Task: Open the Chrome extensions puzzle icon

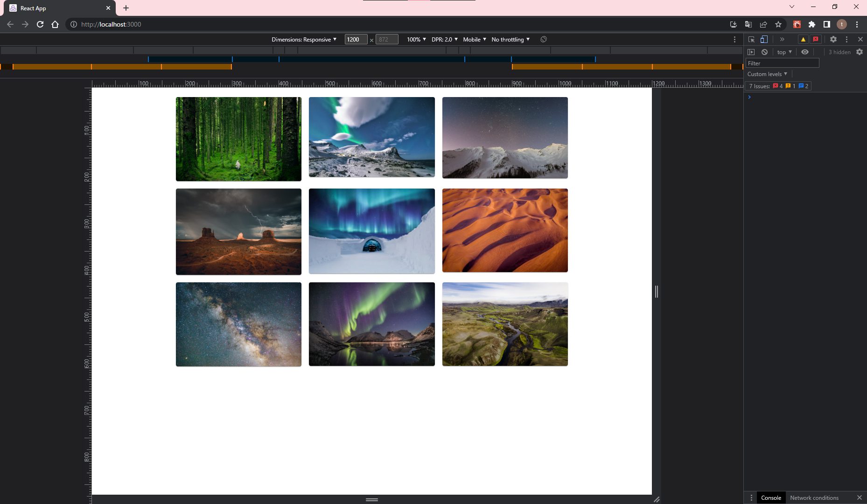Action: (812, 24)
